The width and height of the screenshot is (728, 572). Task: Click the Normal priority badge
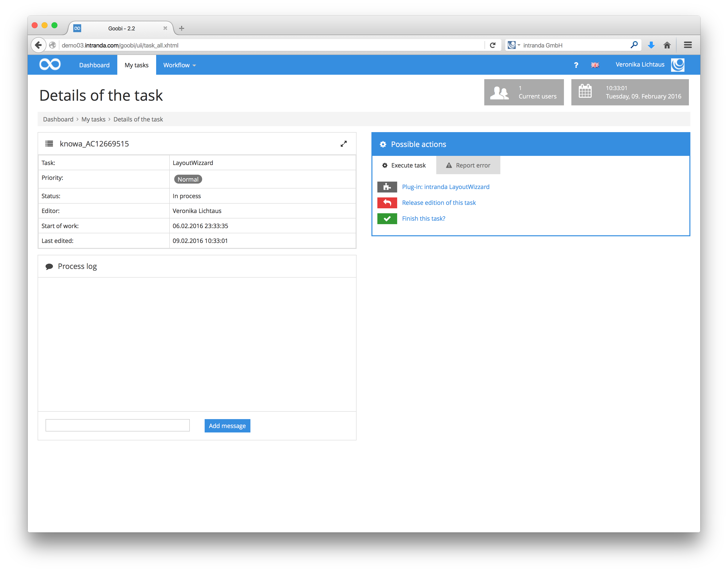pos(188,179)
